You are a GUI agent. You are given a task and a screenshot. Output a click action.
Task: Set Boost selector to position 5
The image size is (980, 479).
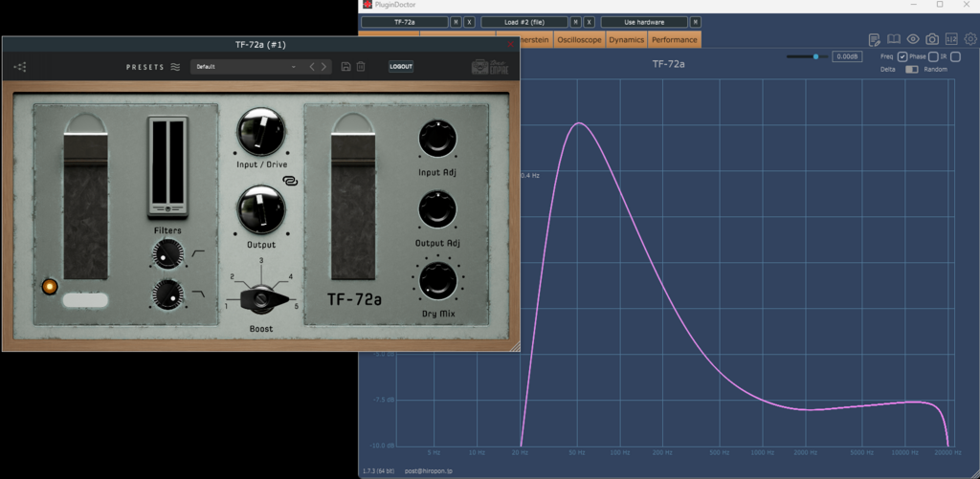pyautogui.click(x=297, y=306)
